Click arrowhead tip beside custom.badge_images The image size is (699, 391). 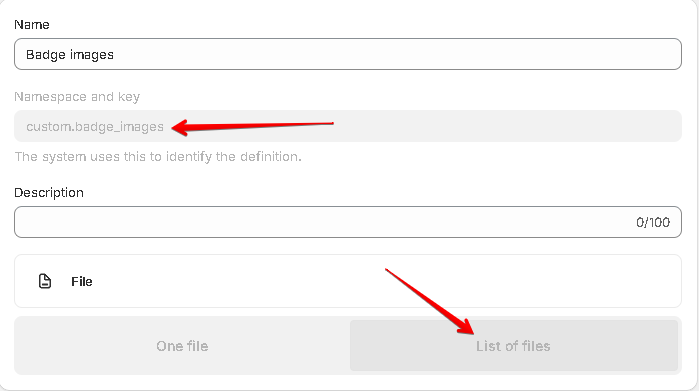pos(175,128)
